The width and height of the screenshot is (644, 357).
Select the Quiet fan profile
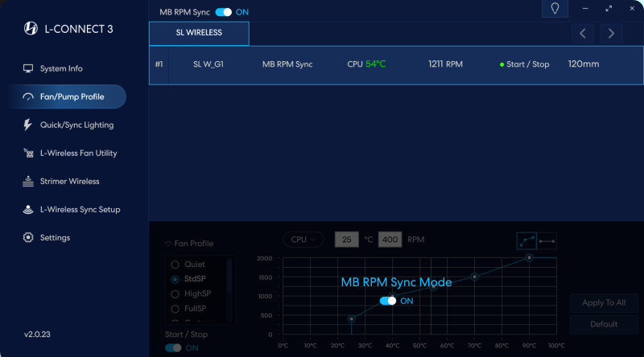[x=188, y=265]
